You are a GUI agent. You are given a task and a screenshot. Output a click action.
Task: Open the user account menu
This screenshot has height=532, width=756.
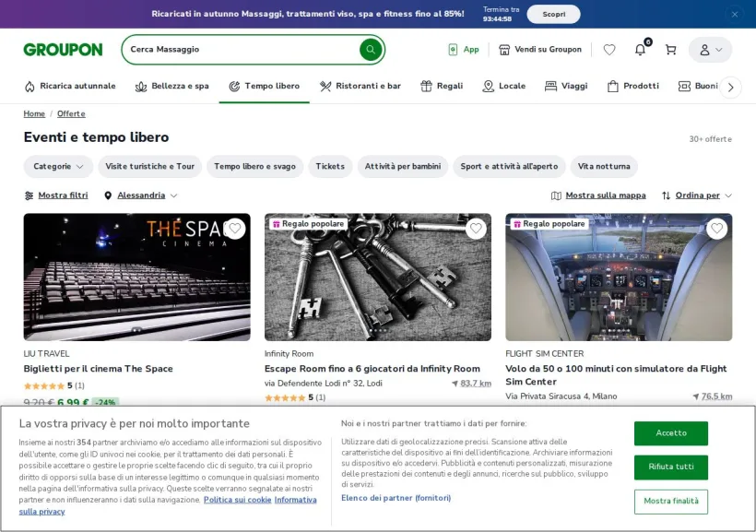click(x=710, y=50)
